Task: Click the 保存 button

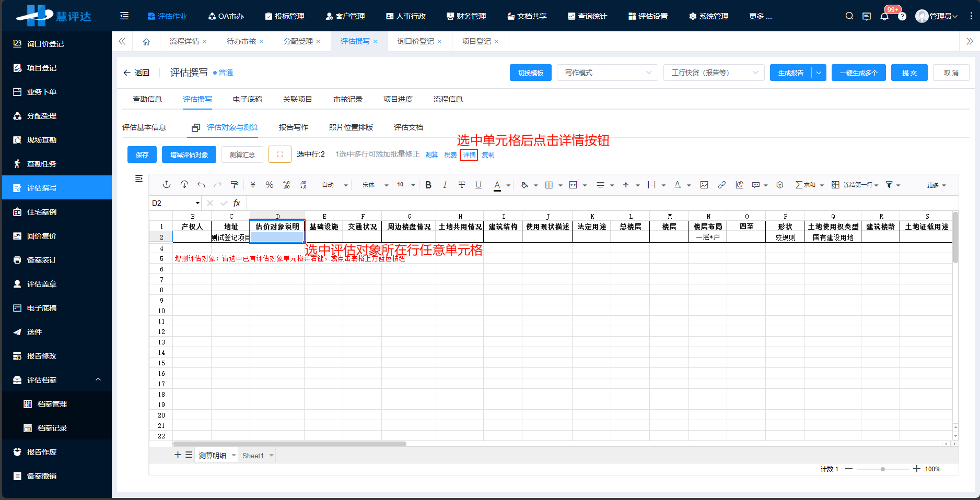Action: pos(142,154)
